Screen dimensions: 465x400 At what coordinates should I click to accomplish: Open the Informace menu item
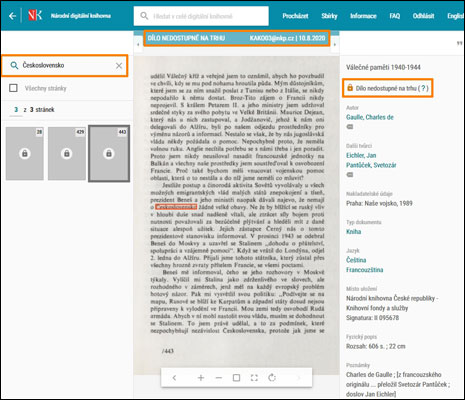coord(363,16)
